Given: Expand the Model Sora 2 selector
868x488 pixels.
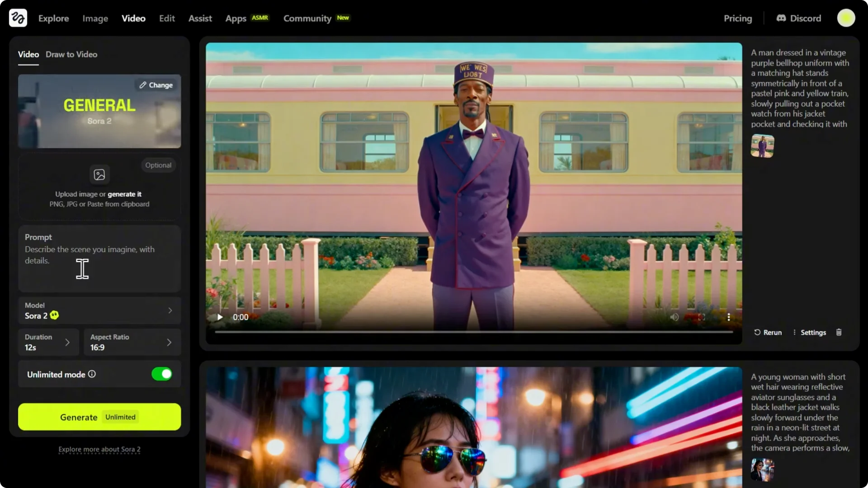Looking at the screenshot, I should [99, 311].
